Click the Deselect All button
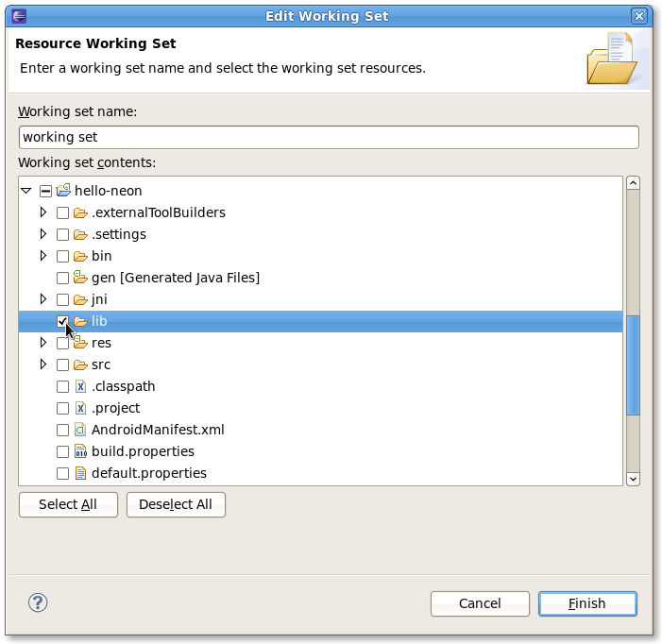Screen dimensions: 662x644 pos(176,504)
